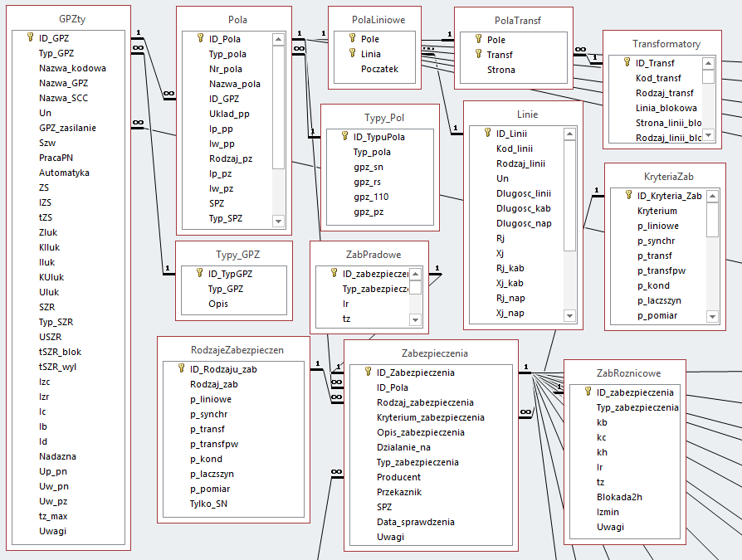742x560 pixels.
Task: Select the PolaLiniowe table title
Action: (378, 20)
